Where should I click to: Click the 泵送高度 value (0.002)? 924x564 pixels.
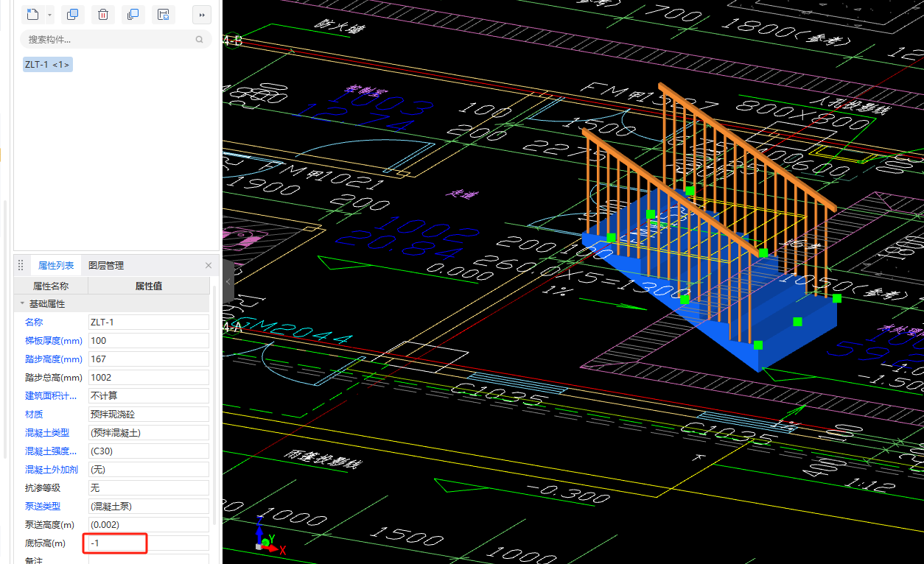click(x=148, y=524)
